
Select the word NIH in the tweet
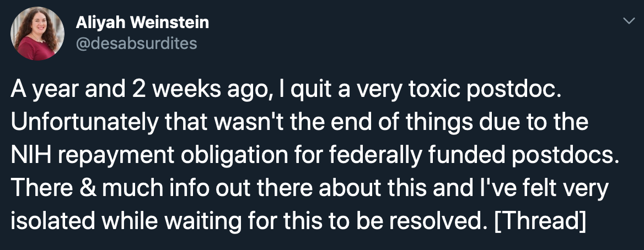[x=28, y=155]
